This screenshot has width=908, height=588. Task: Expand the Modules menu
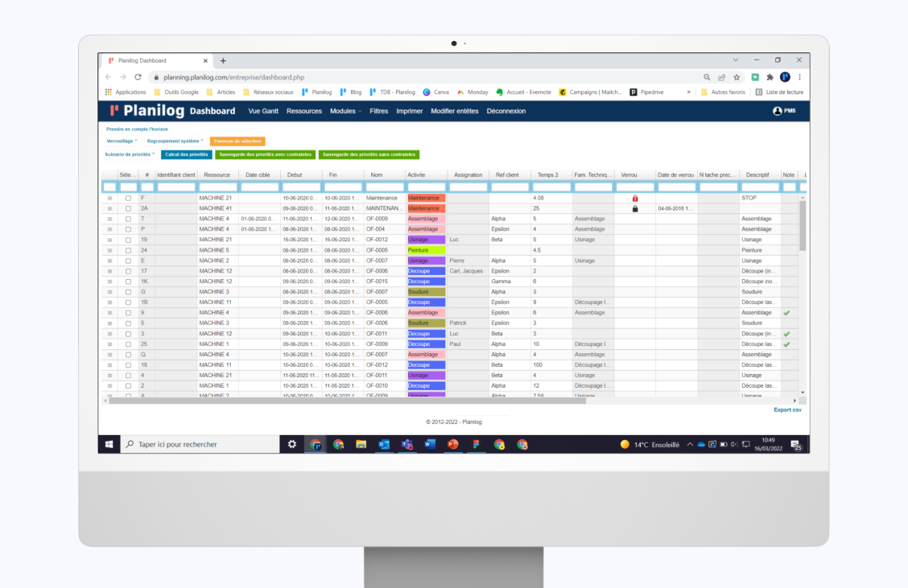[345, 111]
